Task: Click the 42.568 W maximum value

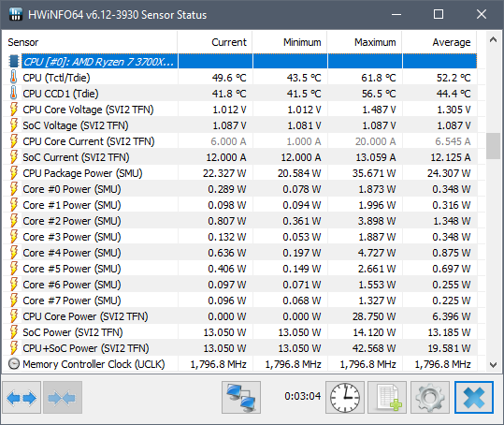Action: (374, 348)
